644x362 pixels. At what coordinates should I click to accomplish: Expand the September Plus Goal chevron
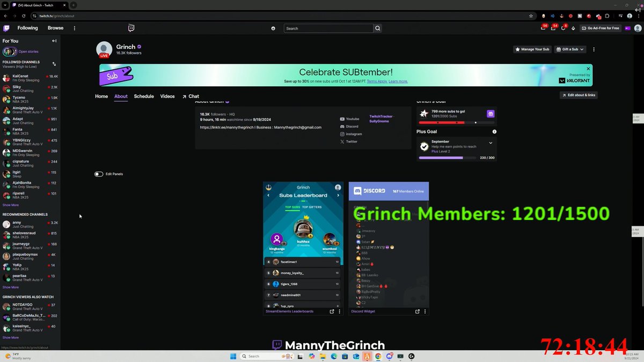491,143
